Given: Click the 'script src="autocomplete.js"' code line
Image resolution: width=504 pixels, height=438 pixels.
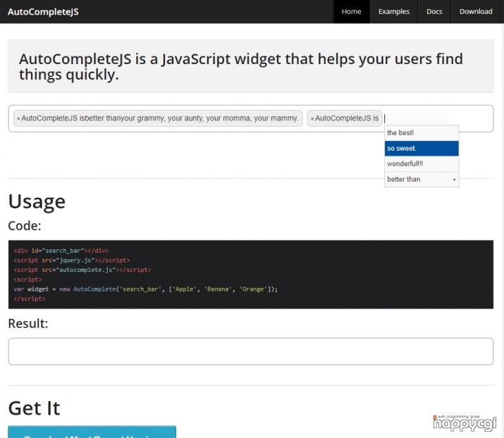Looking at the screenshot, I should [x=82, y=270].
